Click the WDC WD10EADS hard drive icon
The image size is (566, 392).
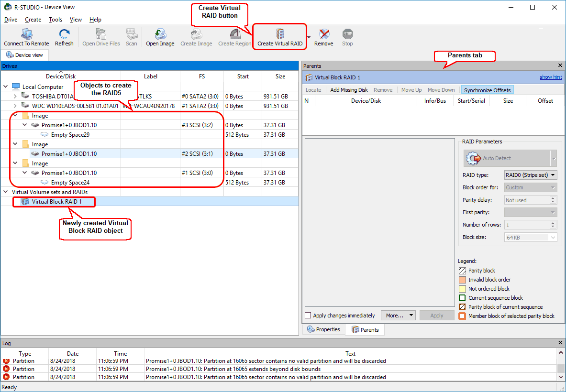point(25,106)
